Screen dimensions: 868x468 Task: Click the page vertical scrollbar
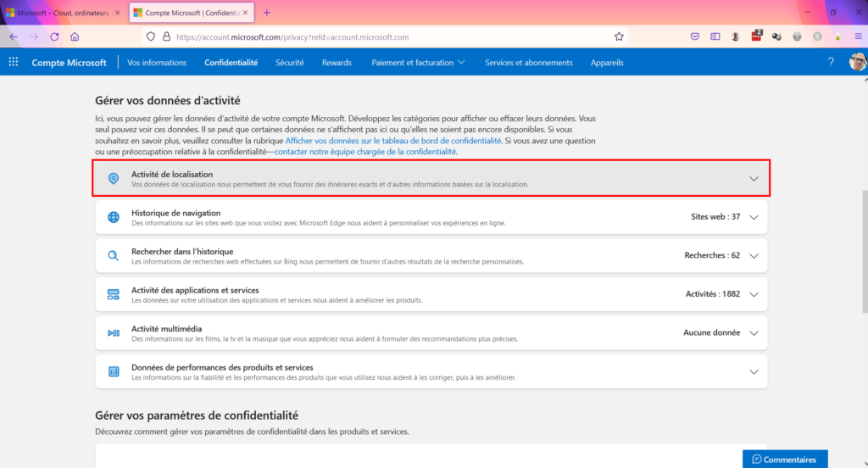[865, 252]
